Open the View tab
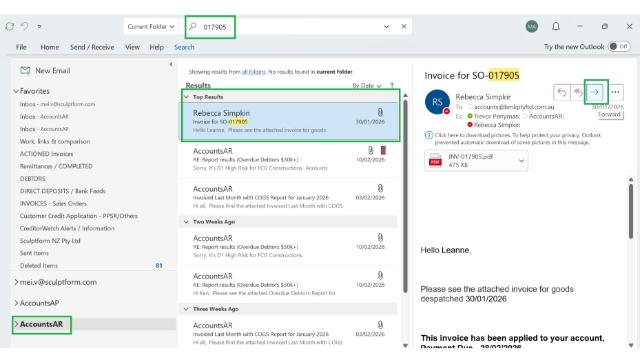Image resolution: width=640 pixels, height=360 pixels. pyautogui.click(x=132, y=47)
